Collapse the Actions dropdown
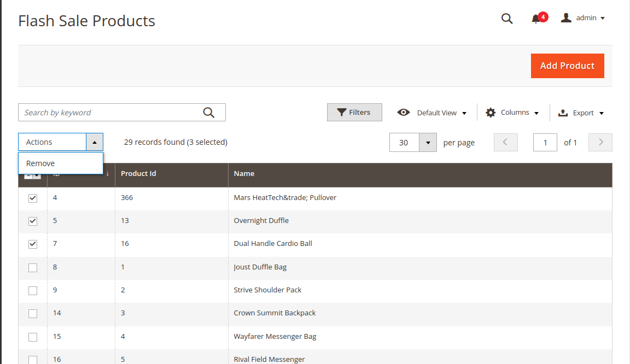This screenshot has height=364, width=630. coord(94,142)
